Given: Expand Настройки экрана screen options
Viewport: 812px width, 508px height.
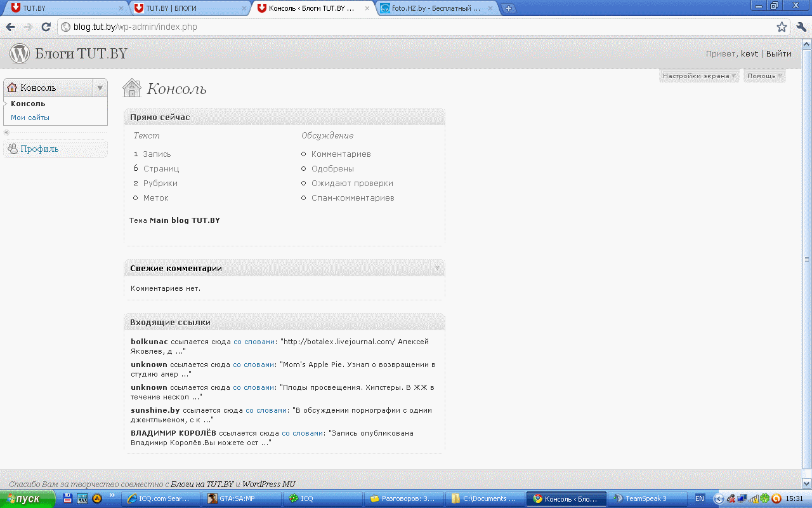Looking at the screenshot, I should (699, 76).
